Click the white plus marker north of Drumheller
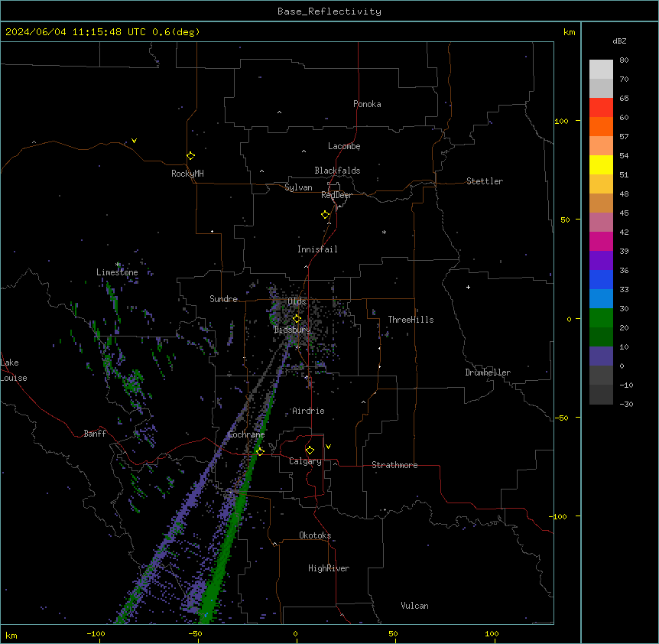 [x=468, y=287]
